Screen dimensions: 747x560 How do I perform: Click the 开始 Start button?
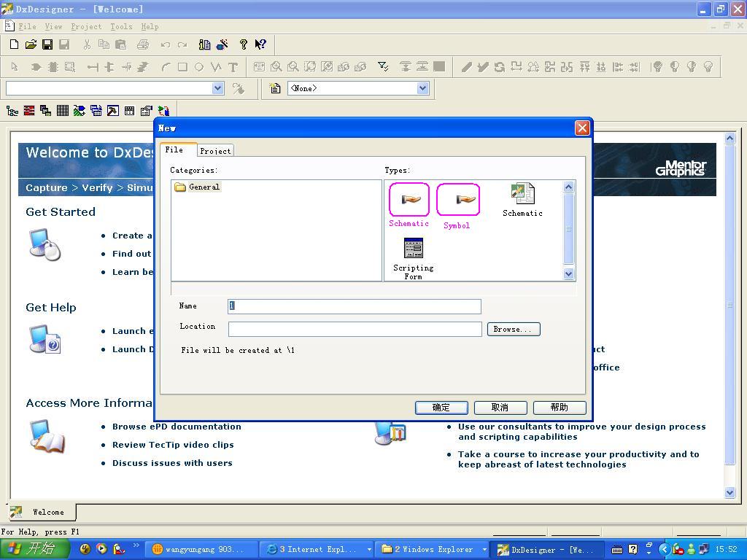pos(34,549)
